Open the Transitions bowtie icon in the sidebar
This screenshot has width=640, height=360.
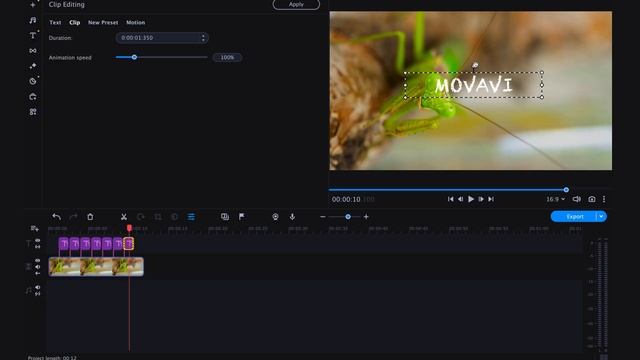click(x=33, y=51)
